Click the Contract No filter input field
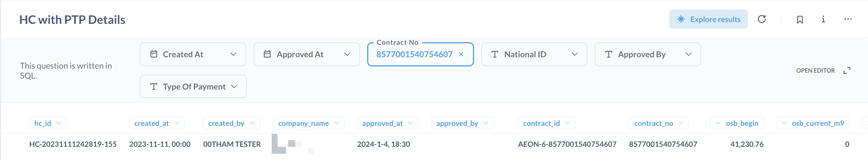The image size is (868, 160). click(414, 54)
